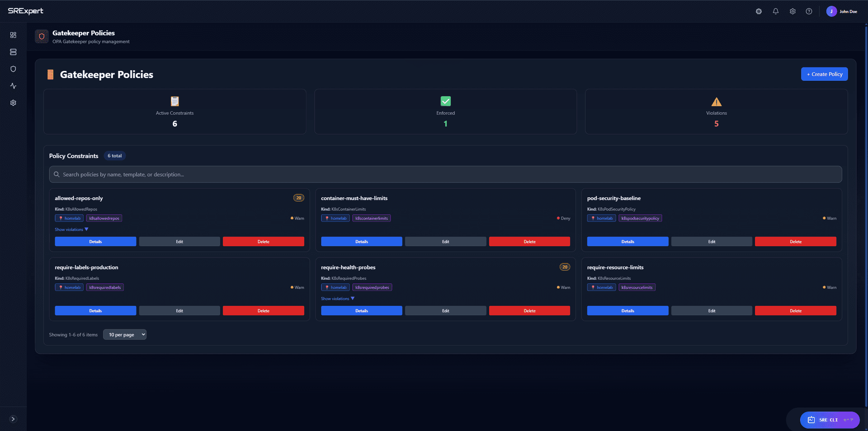Open the Dashboard grid icon in sidebar
The image size is (868, 431).
coord(13,35)
